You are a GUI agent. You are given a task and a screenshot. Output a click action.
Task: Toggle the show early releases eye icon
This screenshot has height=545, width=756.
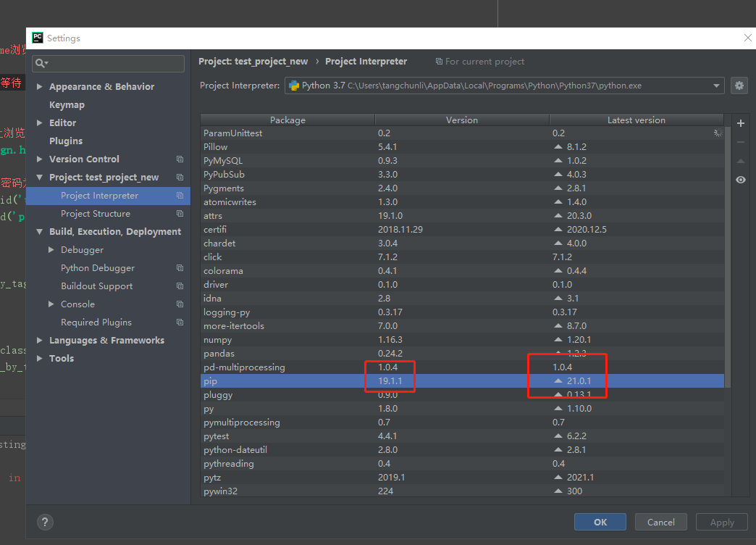741,180
